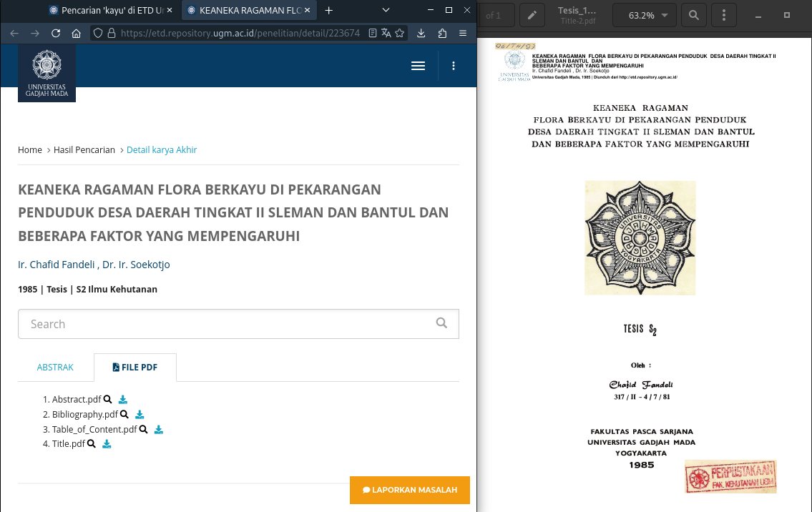Reload the ETD repository page
This screenshot has height=512, width=812.
pos(55,33)
